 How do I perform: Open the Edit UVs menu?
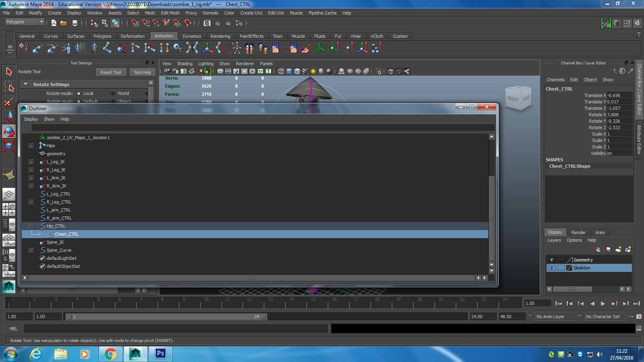coord(276,13)
